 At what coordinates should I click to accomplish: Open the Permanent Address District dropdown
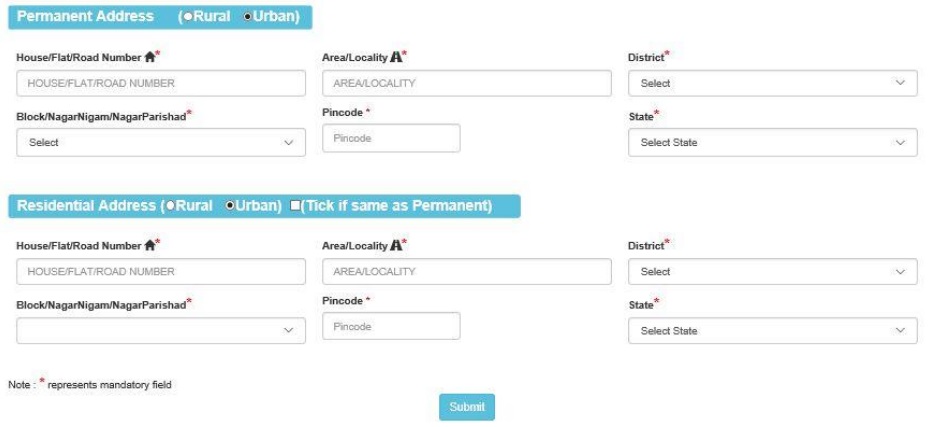pos(773,83)
